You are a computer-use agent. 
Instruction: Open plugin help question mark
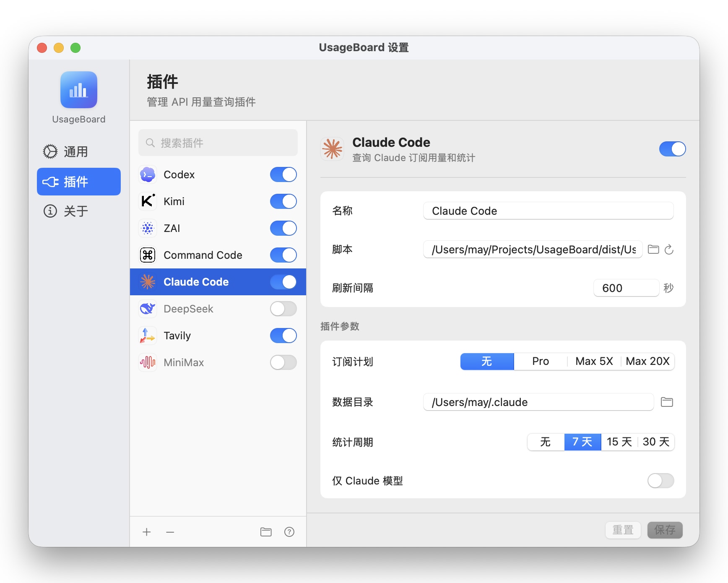(x=289, y=532)
